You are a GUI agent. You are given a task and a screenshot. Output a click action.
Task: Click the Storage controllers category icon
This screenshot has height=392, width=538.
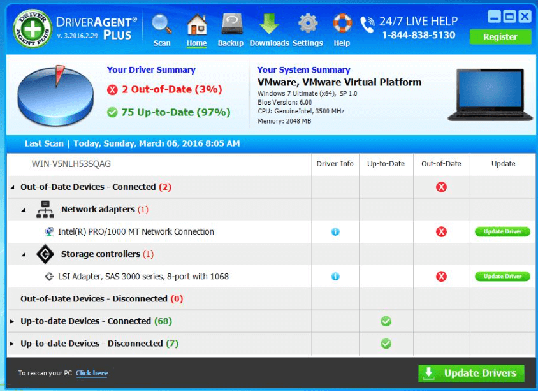pos(45,254)
